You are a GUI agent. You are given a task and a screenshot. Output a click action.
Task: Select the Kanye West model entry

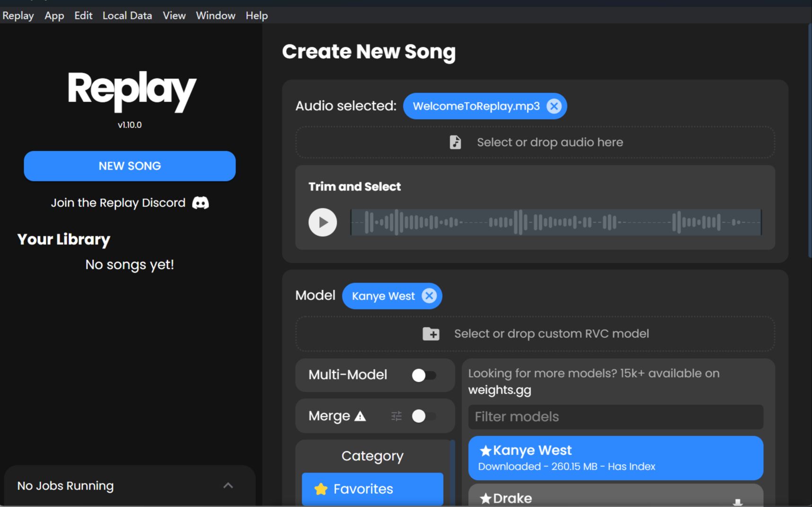pos(616,458)
